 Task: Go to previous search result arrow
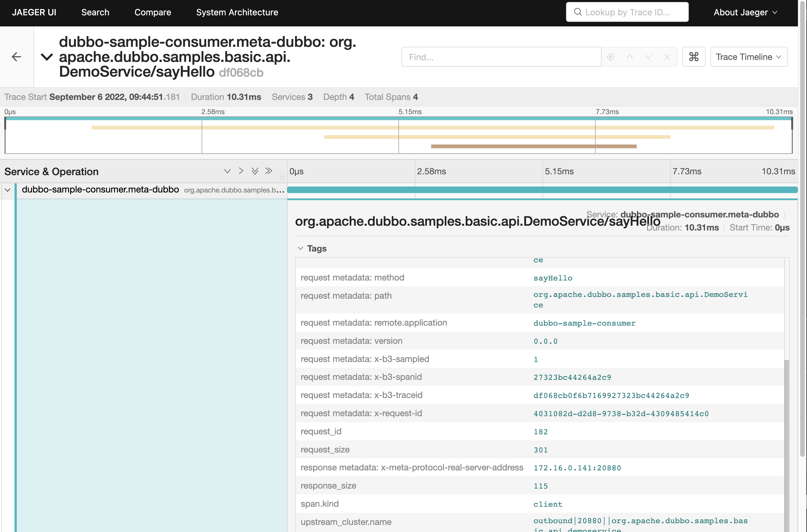(629, 57)
